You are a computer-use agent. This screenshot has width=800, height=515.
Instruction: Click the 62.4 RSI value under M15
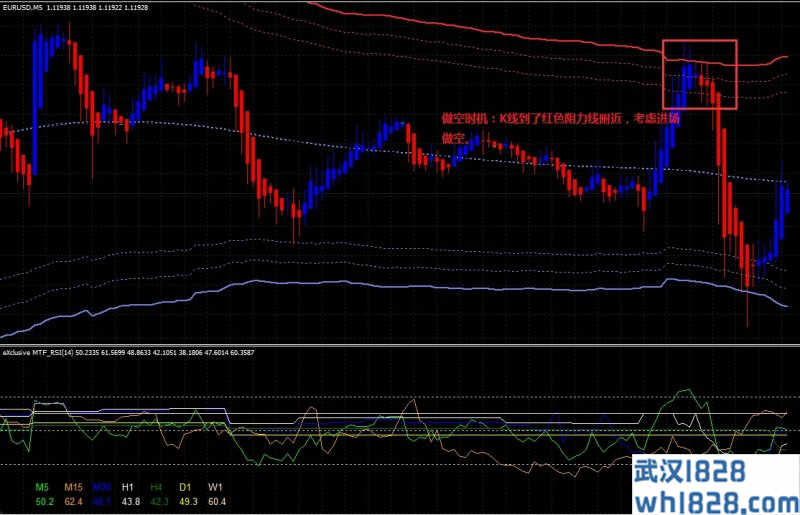(73, 501)
